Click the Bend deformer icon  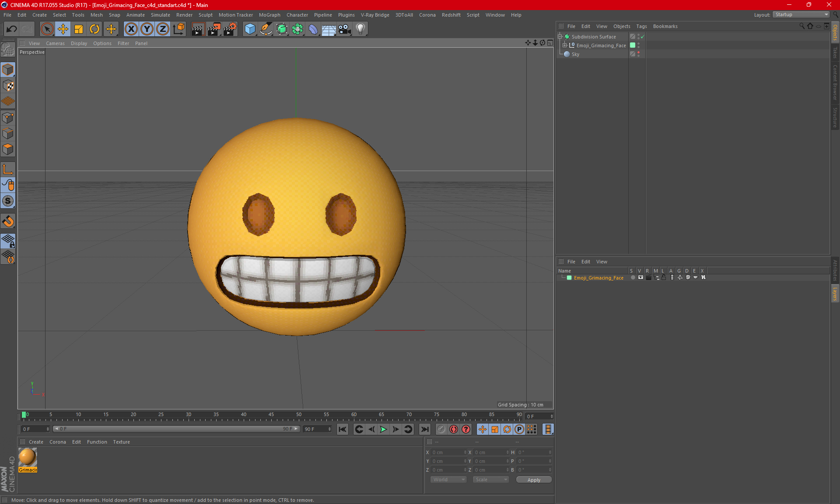point(313,29)
